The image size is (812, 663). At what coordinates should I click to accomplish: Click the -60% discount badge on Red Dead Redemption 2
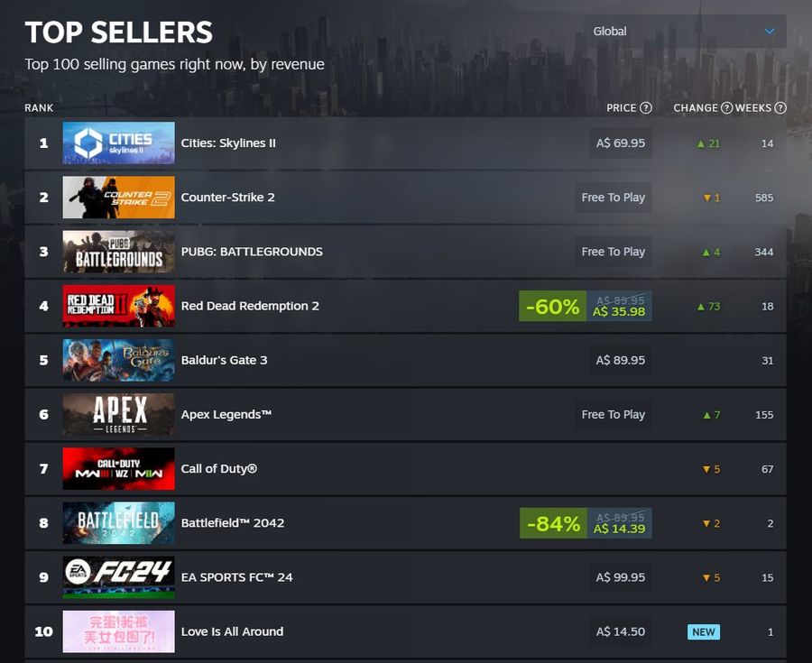click(x=552, y=305)
